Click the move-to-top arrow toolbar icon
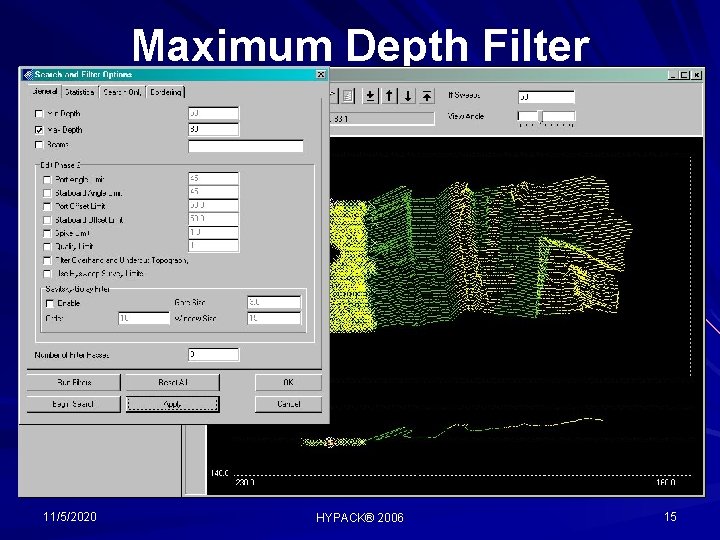720x540 pixels. (x=427, y=96)
